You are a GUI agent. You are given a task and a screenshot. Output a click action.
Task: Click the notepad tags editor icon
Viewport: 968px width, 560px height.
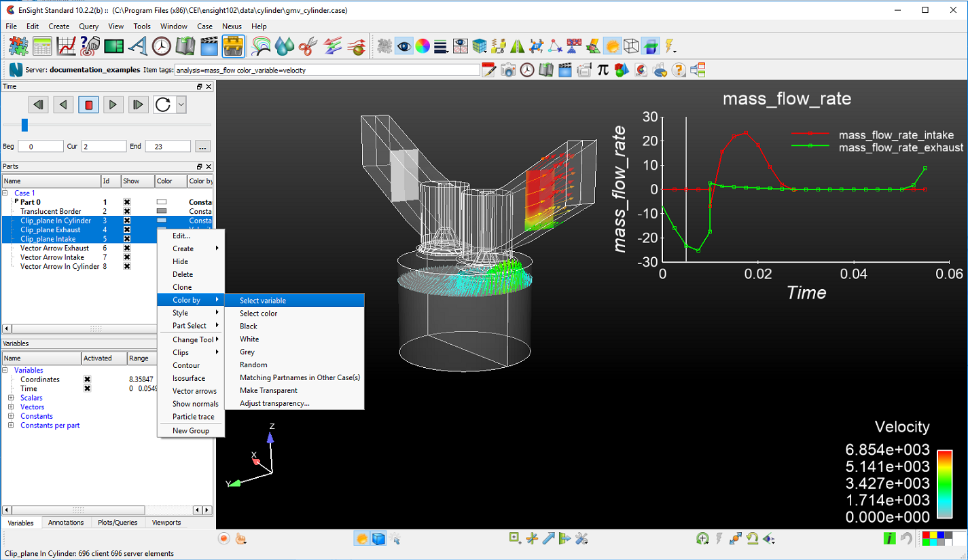(489, 69)
